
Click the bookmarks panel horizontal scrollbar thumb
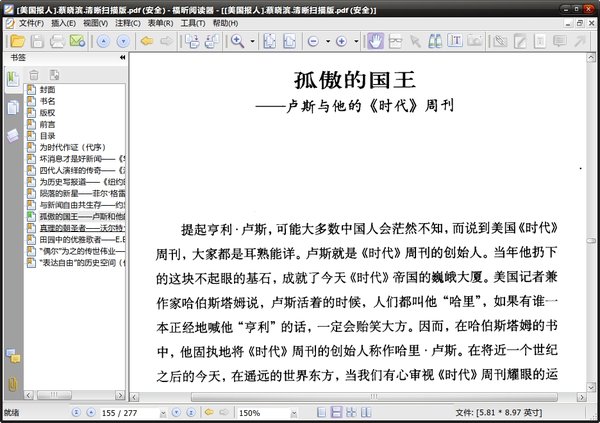click(x=54, y=395)
